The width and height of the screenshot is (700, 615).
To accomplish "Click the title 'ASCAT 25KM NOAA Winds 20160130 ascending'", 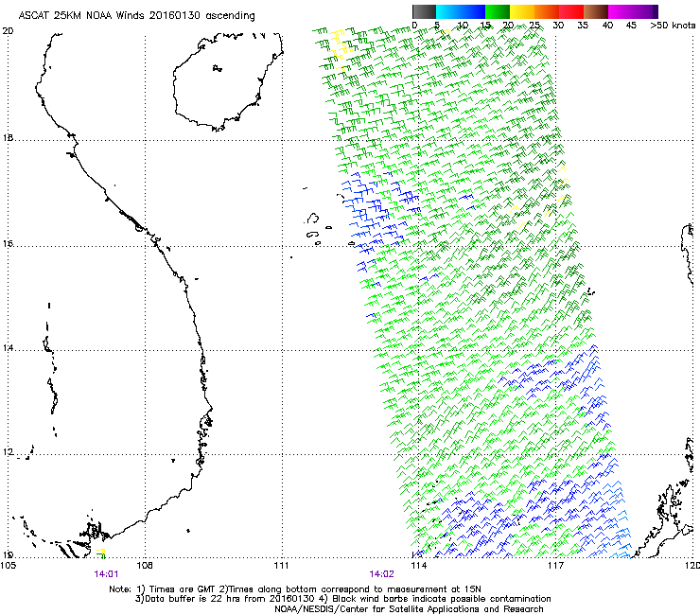I will coord(136,16).
